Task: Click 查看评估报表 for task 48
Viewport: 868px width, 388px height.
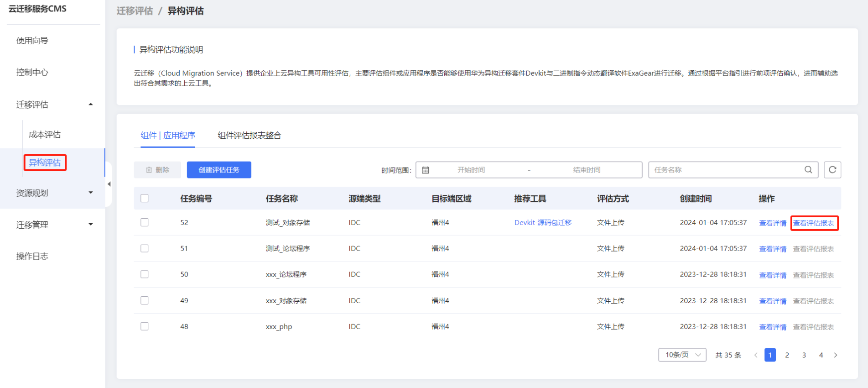Action: [x=814, y=327]
